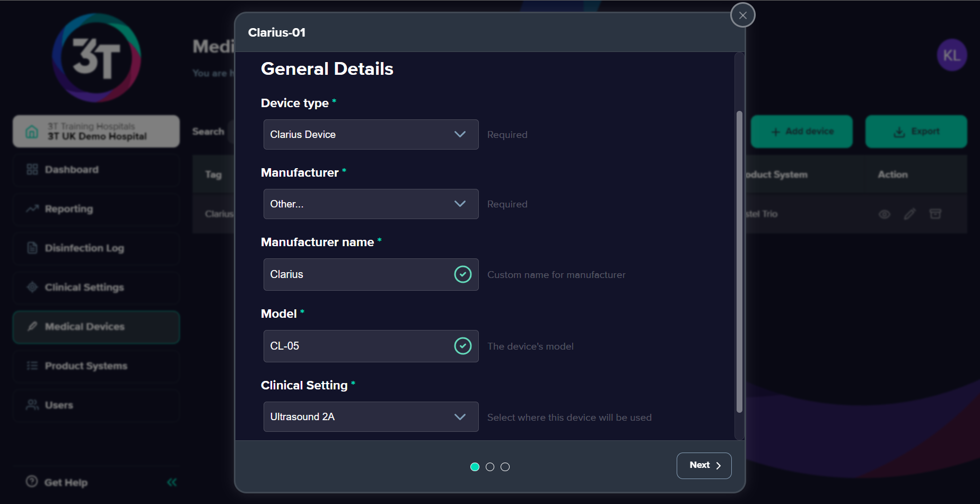Click the 3T logo
This screenshot has height=504, width=980.
[97, 57]
